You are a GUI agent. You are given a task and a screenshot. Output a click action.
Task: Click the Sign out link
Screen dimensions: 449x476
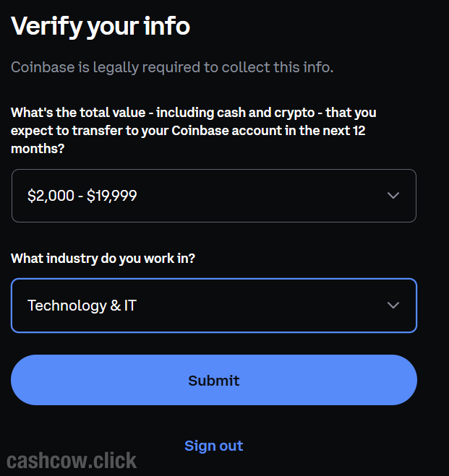click(213, 446)
